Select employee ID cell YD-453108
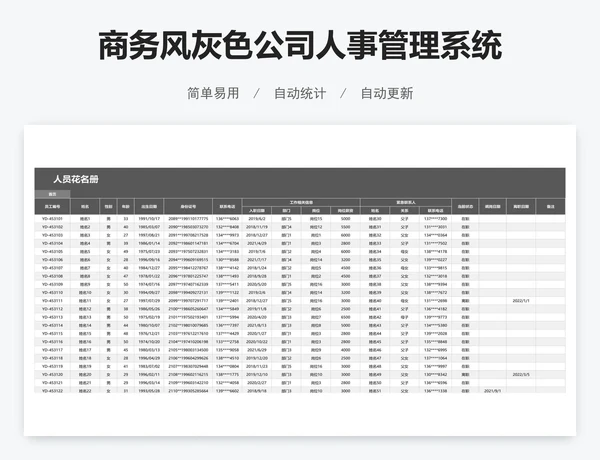Screen dimensions: 600x460 click(52, 276)
